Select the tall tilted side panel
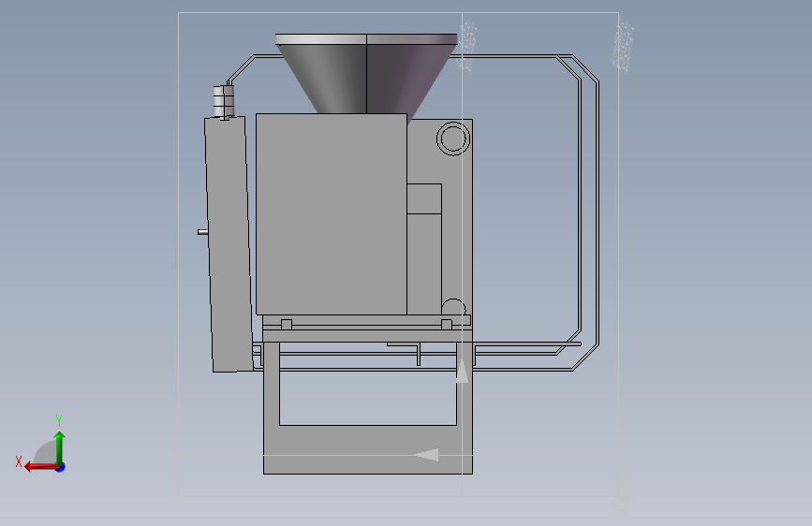This screenshot has width=812, height=526. (x=229, y=244)
